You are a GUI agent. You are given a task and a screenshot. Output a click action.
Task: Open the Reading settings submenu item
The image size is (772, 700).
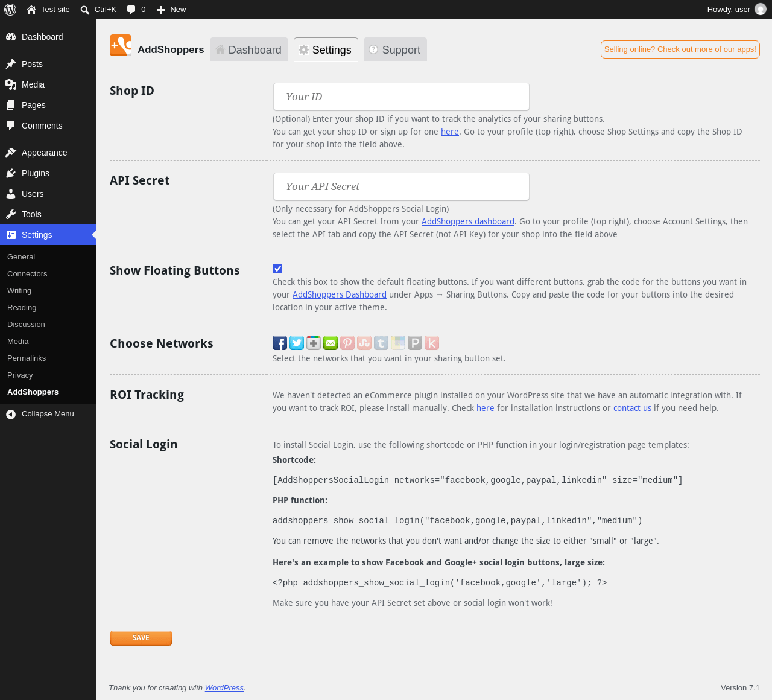pyautogui.click(x=22, y=308)
